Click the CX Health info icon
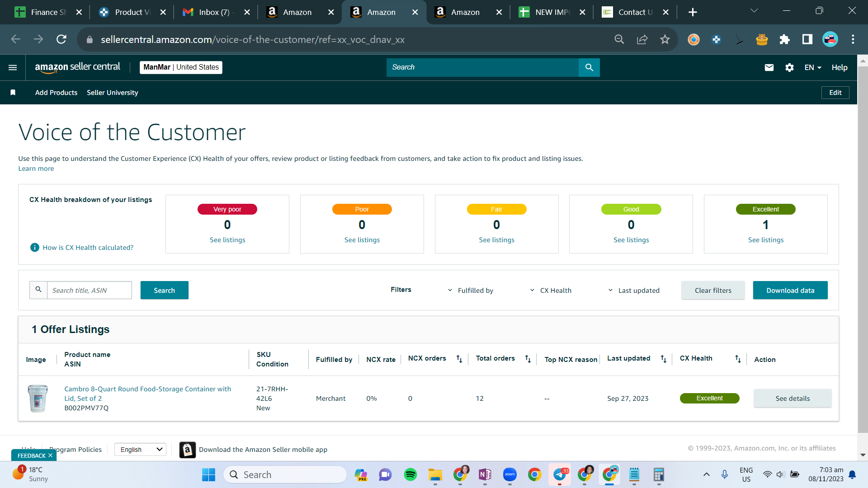This screenshot has height=488, width=868. coord(35,248)
